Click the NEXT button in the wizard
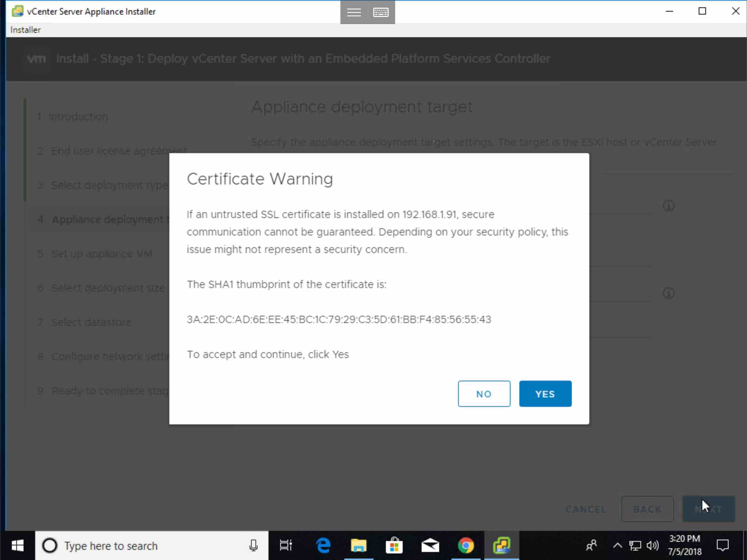This screenshot has height=560, width=747. coord(708,509)
